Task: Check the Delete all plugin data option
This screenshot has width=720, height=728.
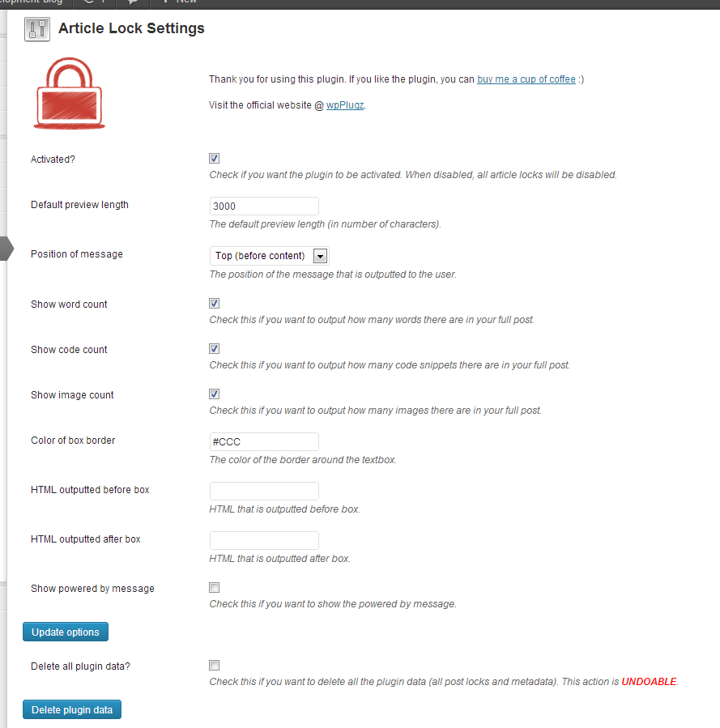Action: pyautogui.click(x=214, y=665)
